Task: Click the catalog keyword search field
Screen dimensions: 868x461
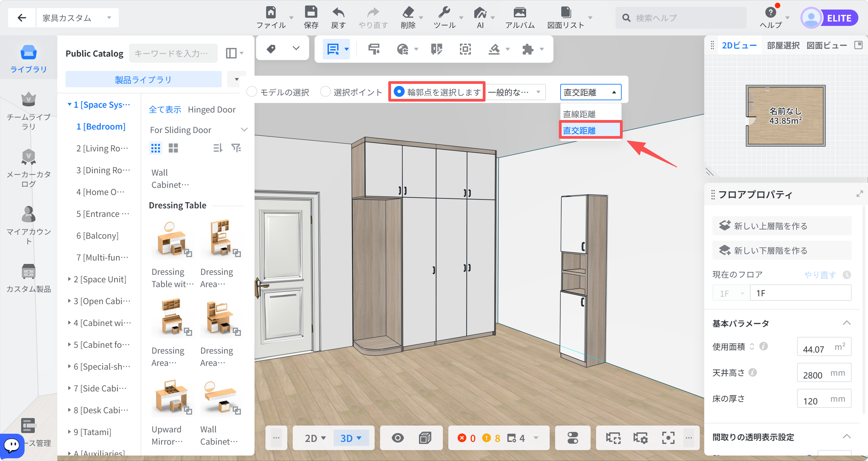Action: point(173,53)
